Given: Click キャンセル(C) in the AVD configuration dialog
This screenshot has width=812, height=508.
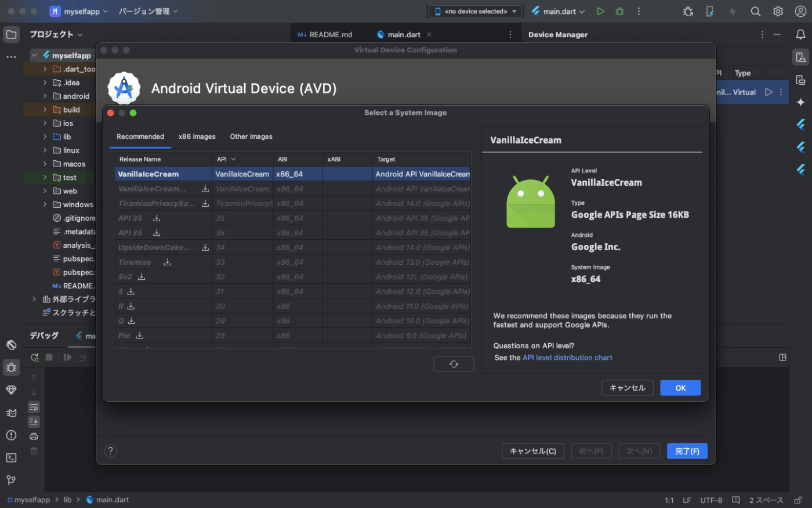Looking at the screenshot, I should 533,451.
